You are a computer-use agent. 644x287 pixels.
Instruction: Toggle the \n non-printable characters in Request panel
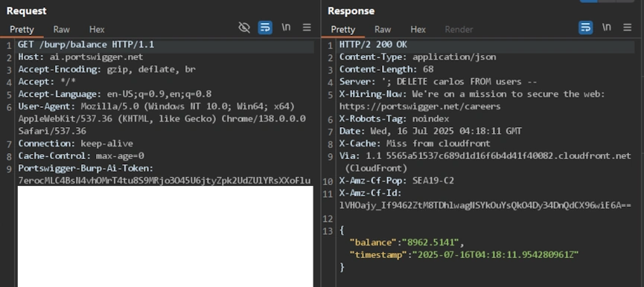pyautogui.click(x=286, y=28)
